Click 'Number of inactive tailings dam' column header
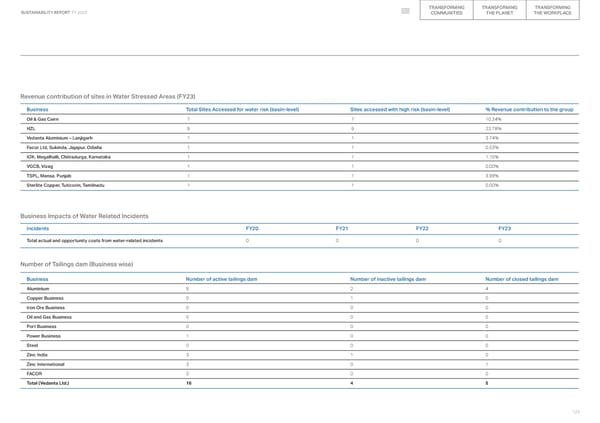Viewport: 600px width, 423px height. click(388, 279)
